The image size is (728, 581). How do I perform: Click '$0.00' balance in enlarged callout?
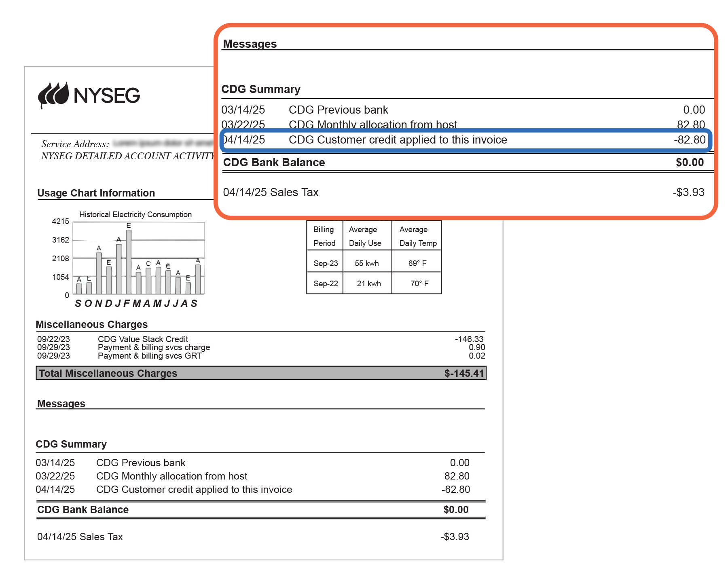pos(690,162)
